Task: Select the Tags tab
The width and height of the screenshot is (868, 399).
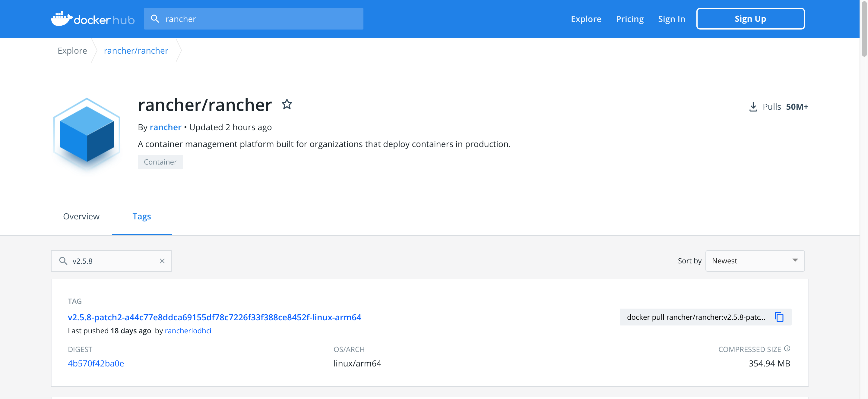Action: (141, 216)
